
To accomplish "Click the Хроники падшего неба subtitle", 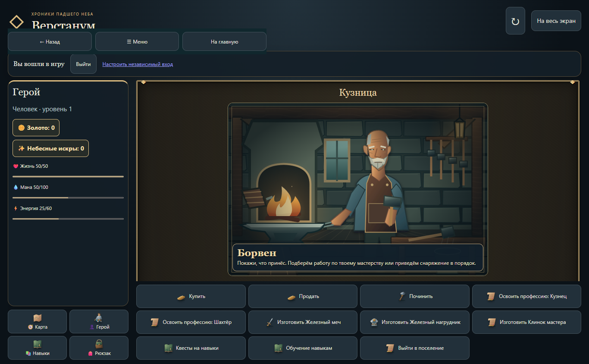I will (62, 14).
